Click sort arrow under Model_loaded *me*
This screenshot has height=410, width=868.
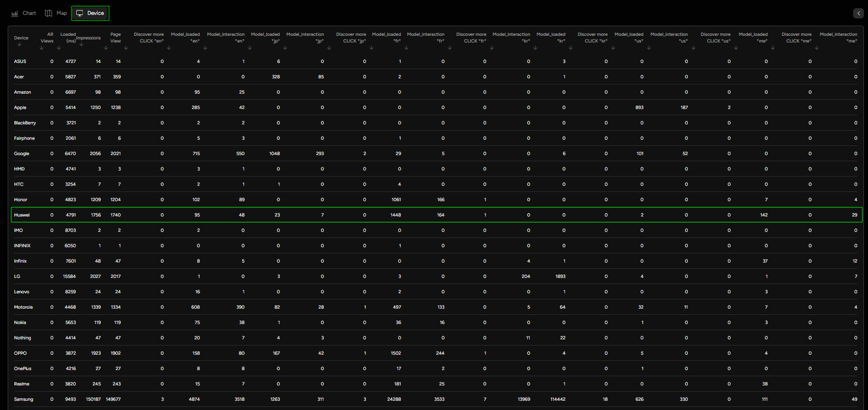tap(773, 48)
